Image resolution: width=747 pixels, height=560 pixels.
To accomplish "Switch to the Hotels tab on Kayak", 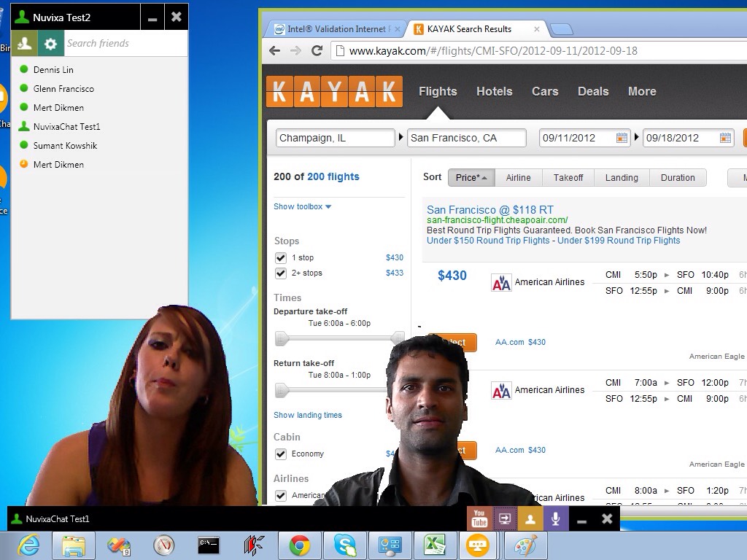I will click(494, 91).
